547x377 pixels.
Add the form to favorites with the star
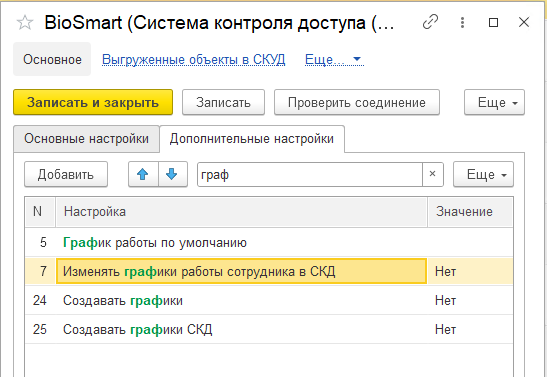(25, 23)
